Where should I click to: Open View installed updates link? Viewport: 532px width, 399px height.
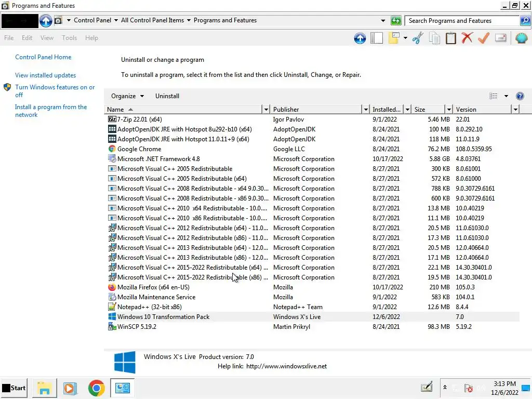coord(46,75)
